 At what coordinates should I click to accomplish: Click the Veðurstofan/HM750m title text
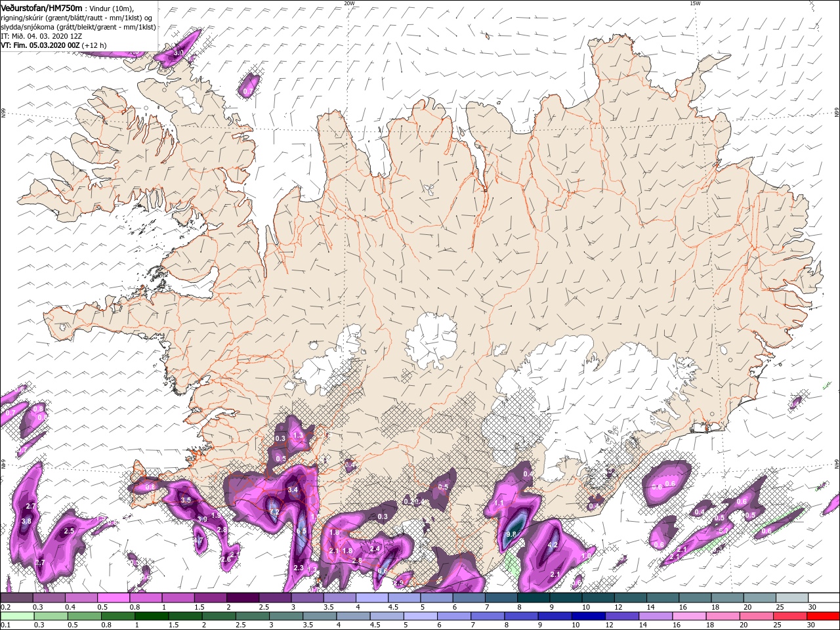[x=41, y=7]
